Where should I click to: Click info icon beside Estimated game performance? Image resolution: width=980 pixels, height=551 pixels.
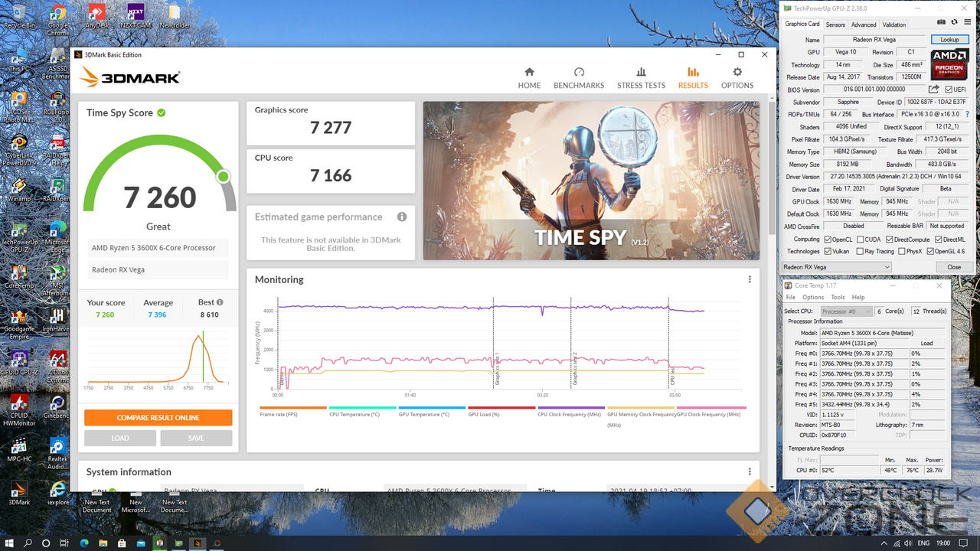coord(402,217)
